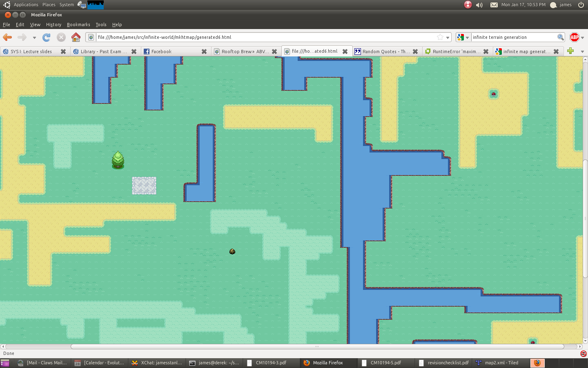Open a new tab with the plus icon
This screenshot has width=588, height=368.
point(570,51)
